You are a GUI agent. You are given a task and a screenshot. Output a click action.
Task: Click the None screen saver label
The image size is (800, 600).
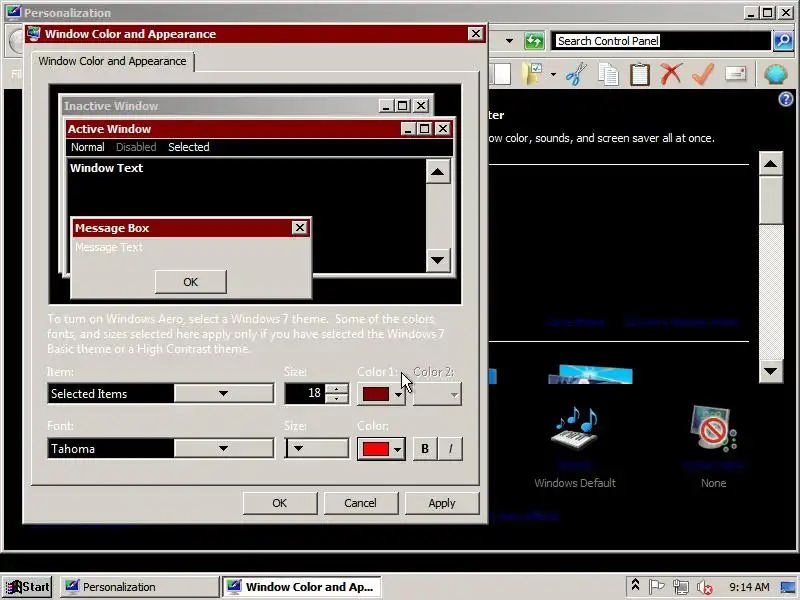[x=713, y=483]
